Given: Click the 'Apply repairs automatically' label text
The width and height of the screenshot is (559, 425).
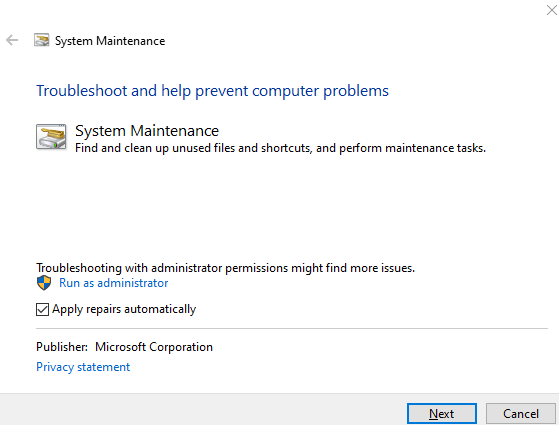Looking at the screenshot, I should pyautogui.click(x=124, y=309).
